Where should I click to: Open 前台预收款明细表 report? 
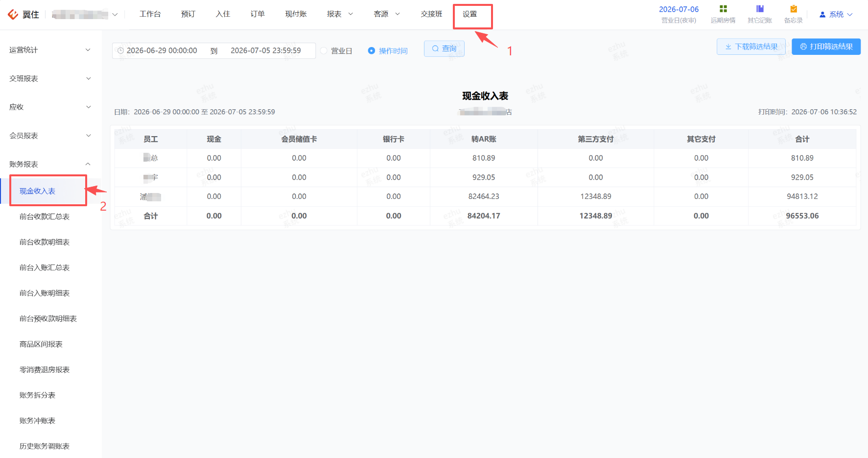(48, 318)
